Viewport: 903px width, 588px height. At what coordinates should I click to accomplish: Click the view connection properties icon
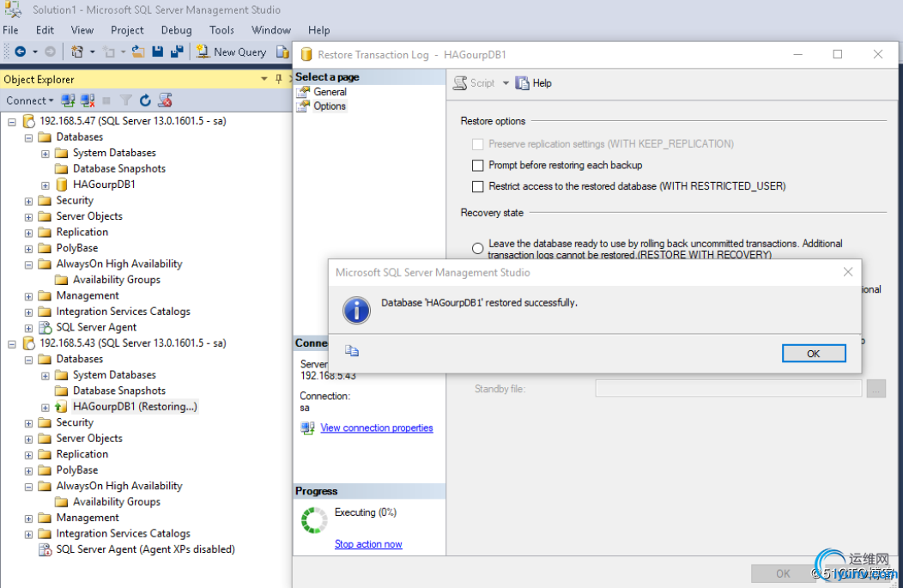point(307,427)
